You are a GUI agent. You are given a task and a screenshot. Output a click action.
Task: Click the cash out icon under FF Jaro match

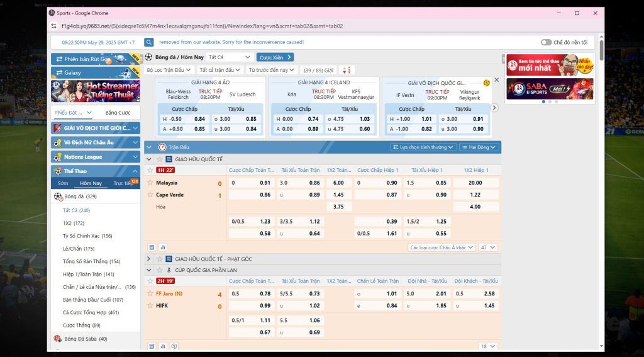(x=174, y=346)
